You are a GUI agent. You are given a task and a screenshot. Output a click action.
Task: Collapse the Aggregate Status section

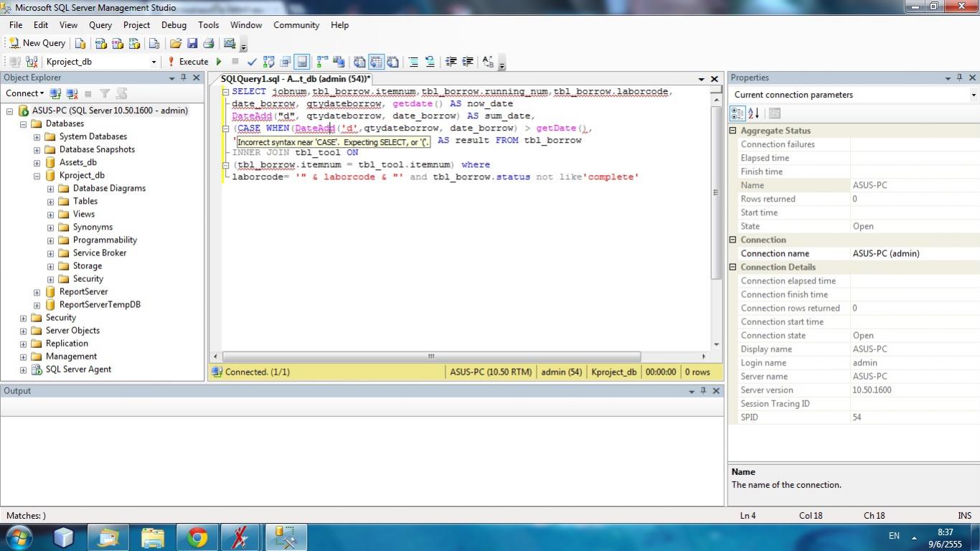point(733,131)
